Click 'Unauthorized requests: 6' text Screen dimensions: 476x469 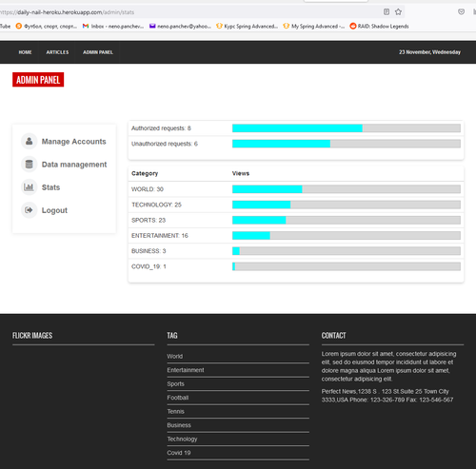tap(165, 144)
